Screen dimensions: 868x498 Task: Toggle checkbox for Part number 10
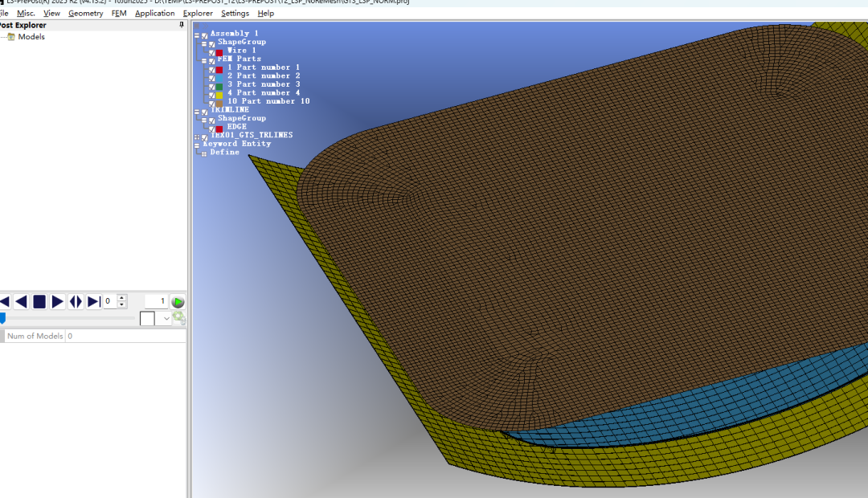[211, 104]
